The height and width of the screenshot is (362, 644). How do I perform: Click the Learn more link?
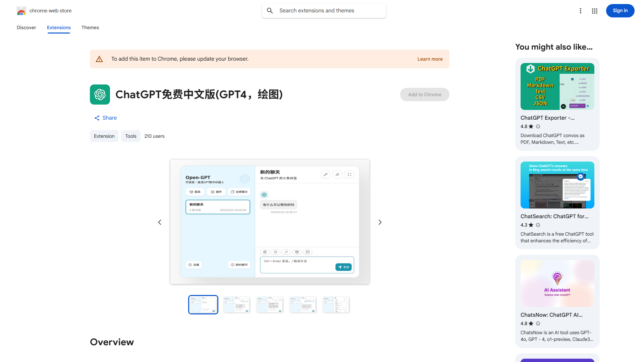pos(430,59)
